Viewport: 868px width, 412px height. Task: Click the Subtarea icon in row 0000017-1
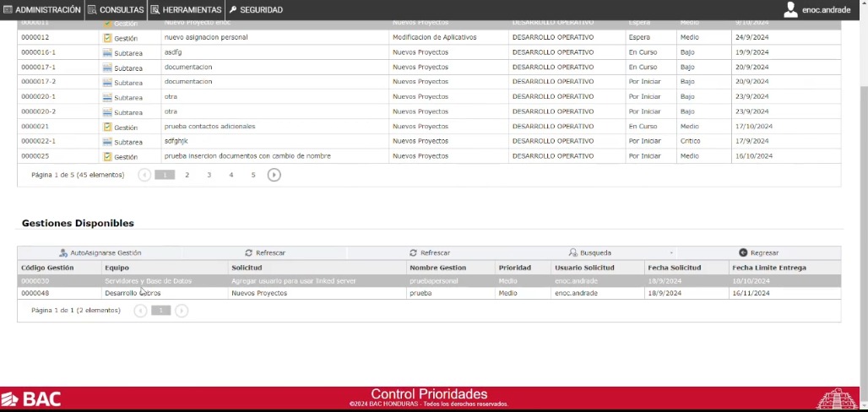pyautogui.click(x=107, y=68)
